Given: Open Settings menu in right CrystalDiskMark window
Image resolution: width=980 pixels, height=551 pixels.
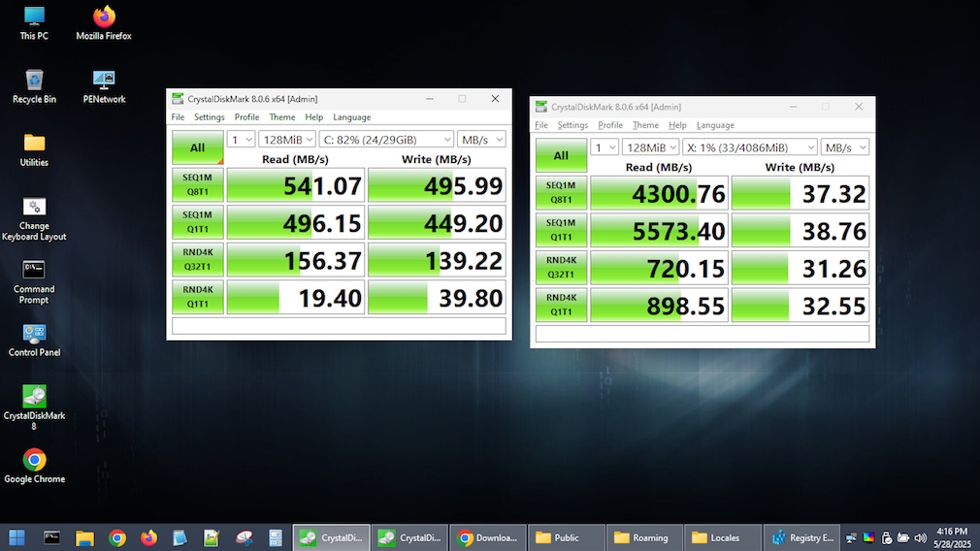Looking at the screenshot, I should [572, 125].
